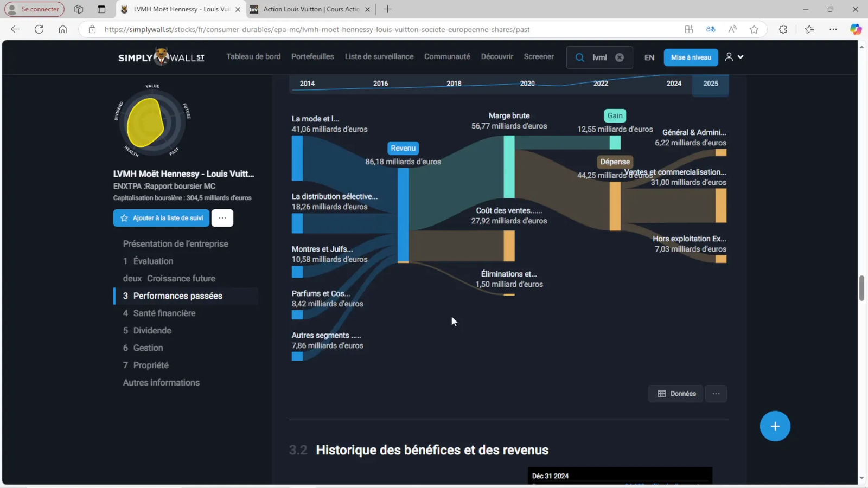Open Liste de surveillance
Viewport: 868px width, 488px height.
(379, 56)
